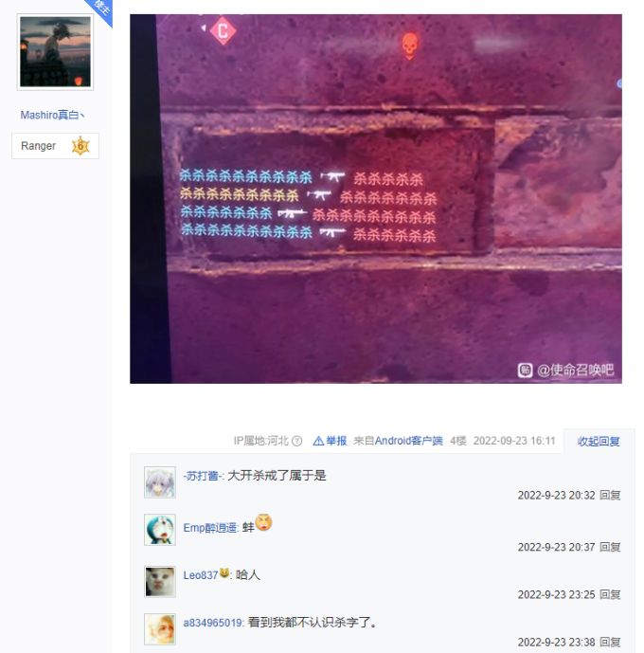Image resolution: width=644 pixels, height=653 pixels.
Task: Click -苏打酱-'s avatar
Action: 160,482
